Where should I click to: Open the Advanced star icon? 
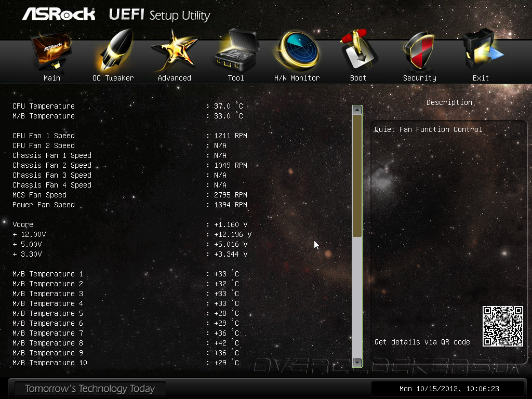coord(174,51)
